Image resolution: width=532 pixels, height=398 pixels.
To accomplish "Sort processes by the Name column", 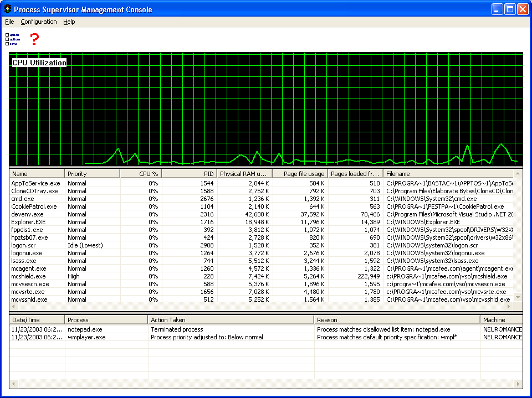I will (x=36, y=173).
